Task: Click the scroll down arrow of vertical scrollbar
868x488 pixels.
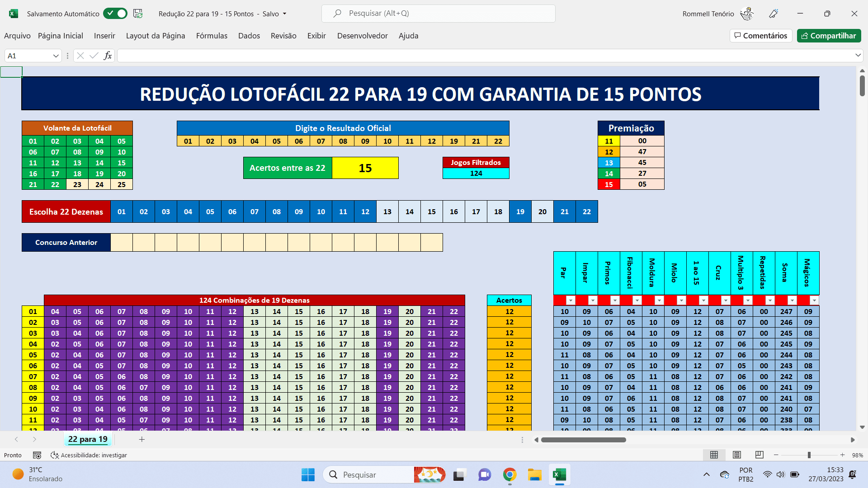Action: pyautogui.click(x=862, y=427)
